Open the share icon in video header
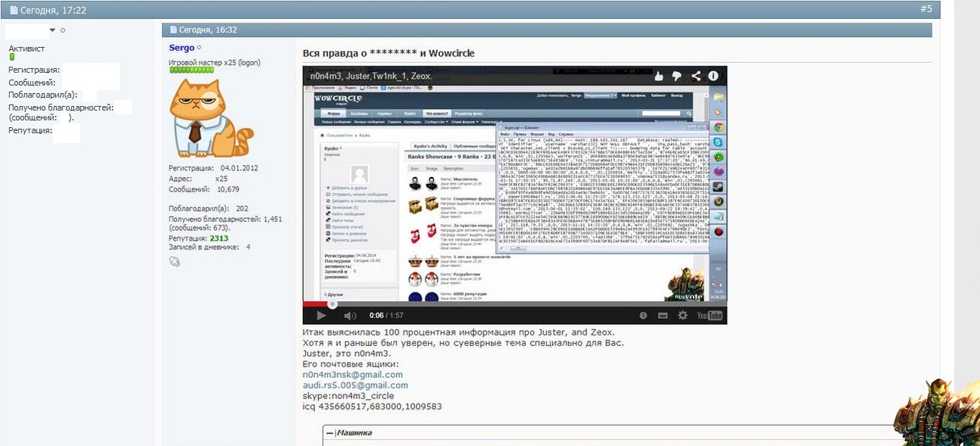This screenshot has height=446, width=980. [x=694, y=76]
